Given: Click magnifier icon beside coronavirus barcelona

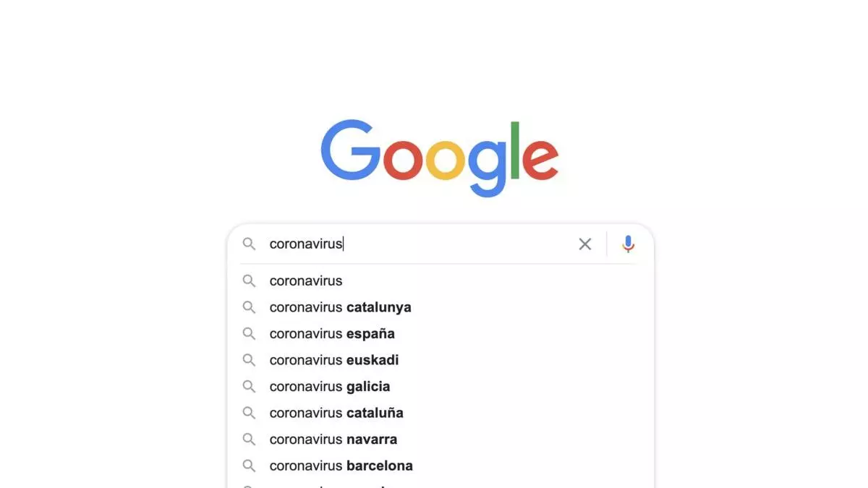Looking at the screenshot, I should 249,466.
